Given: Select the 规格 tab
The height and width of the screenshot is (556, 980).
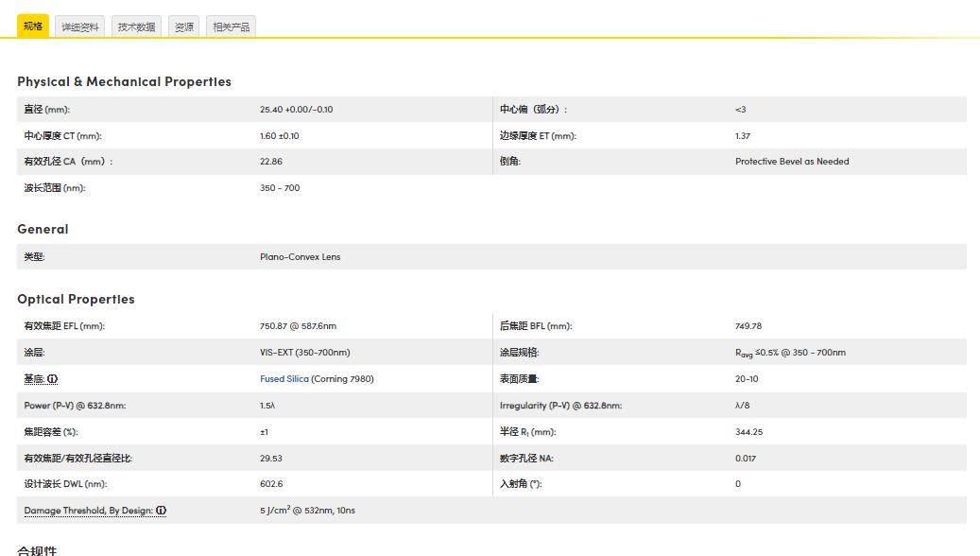Looking at the screenshot, I should tap(33, 26).
